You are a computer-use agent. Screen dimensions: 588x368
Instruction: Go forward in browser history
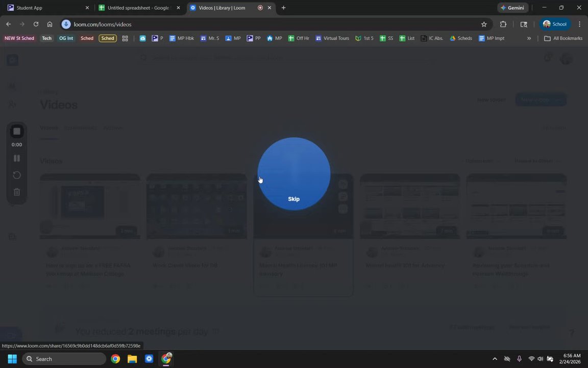click(x=22, y=24)
